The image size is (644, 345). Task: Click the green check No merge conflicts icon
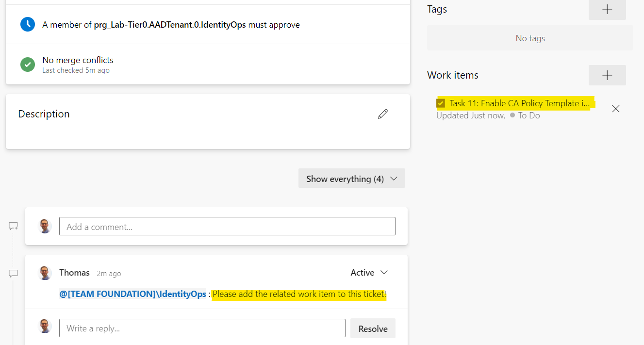tap(28, 65)
